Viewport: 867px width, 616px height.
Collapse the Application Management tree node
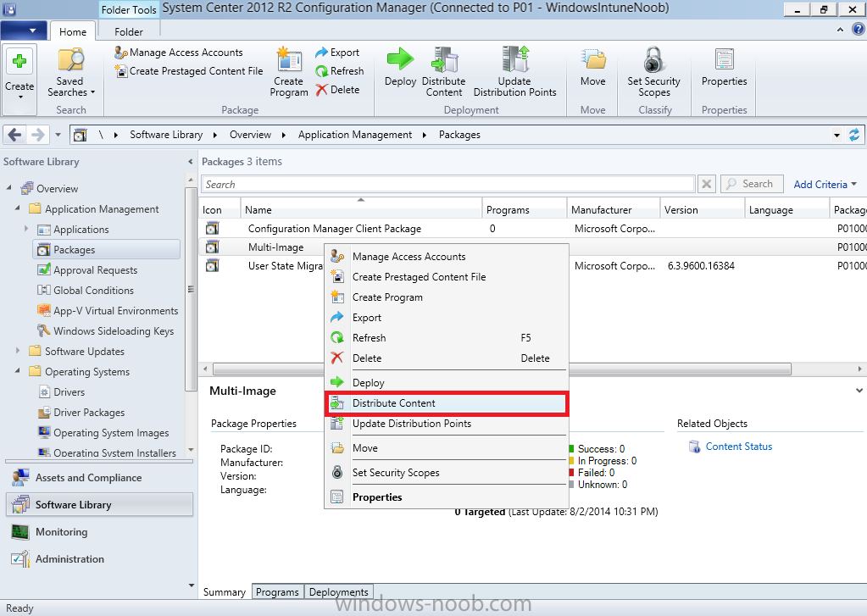click(17, 208)
